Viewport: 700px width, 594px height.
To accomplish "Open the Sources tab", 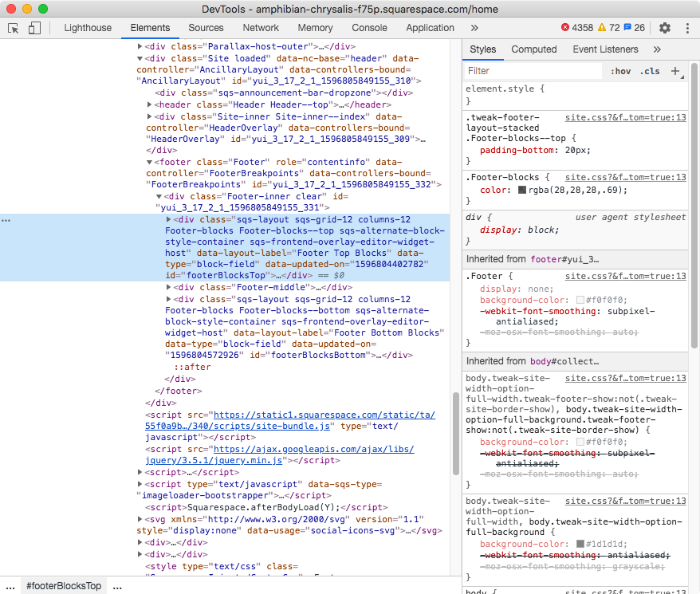I will [206, 28].
